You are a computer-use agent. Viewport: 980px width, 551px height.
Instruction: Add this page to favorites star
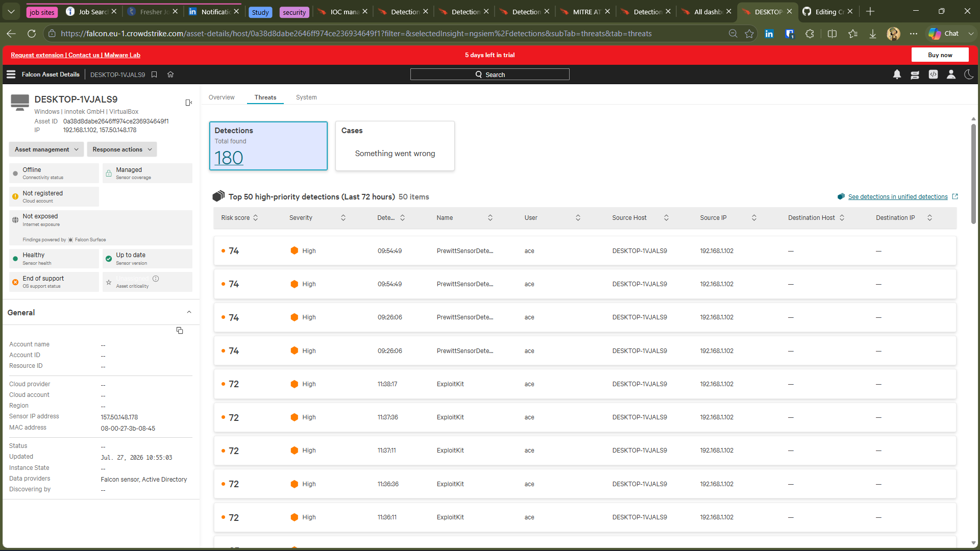pos(749,34)
